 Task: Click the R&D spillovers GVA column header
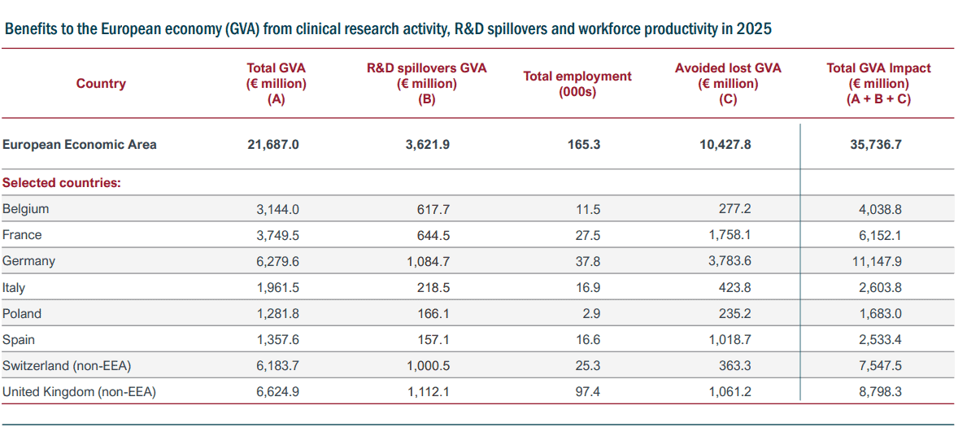coord(426,83)
